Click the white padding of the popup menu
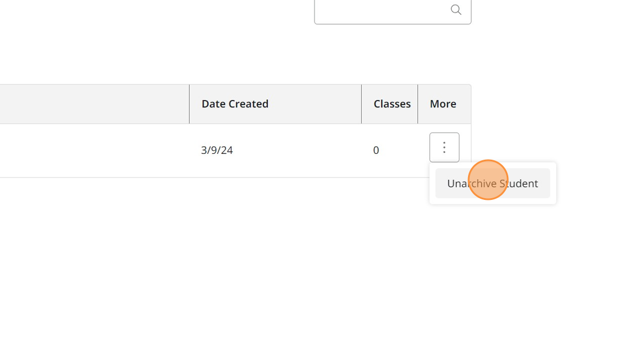 point(492,200)
